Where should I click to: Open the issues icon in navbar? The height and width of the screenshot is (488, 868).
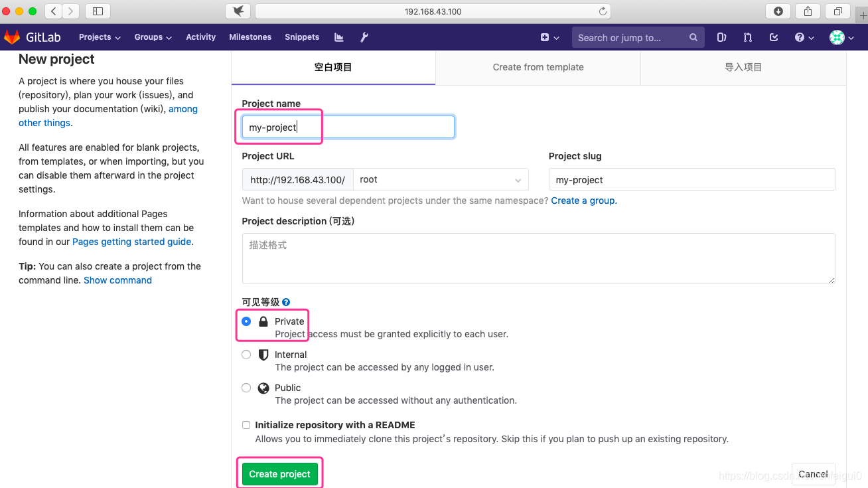pos(721,37)
